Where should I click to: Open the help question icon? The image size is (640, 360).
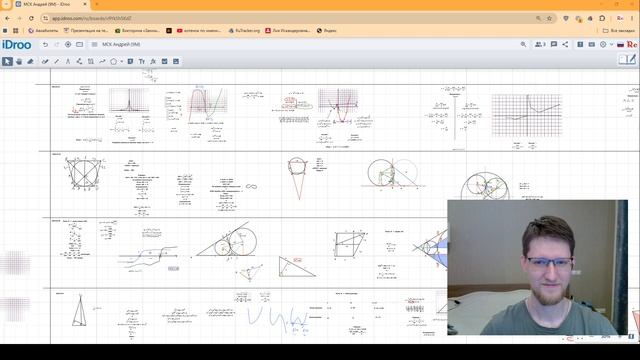pos(580,44)
